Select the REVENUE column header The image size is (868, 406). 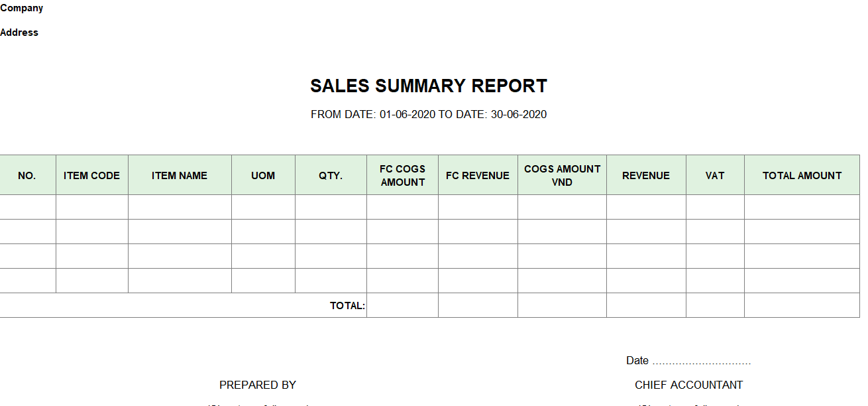646,175
